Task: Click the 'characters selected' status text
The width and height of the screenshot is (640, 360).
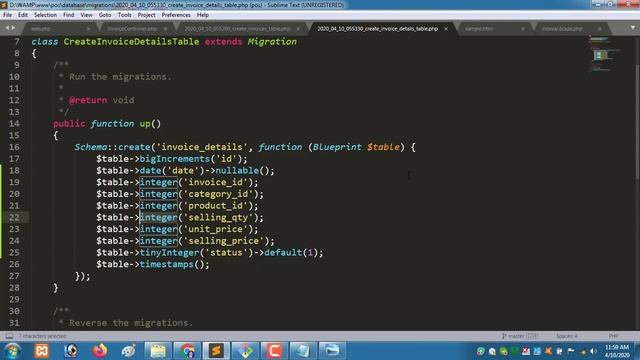Action: pyautogui.click(x=42, y=336)
